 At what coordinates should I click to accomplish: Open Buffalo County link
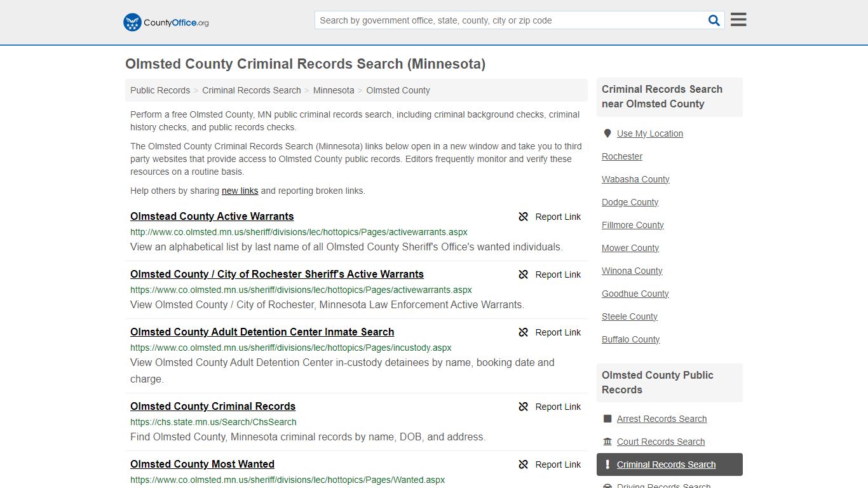[631, 339]
